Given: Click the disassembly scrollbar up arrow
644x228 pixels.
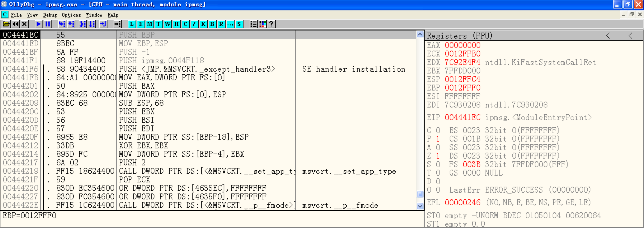Looking at the screenshot, I should point(420,34).
